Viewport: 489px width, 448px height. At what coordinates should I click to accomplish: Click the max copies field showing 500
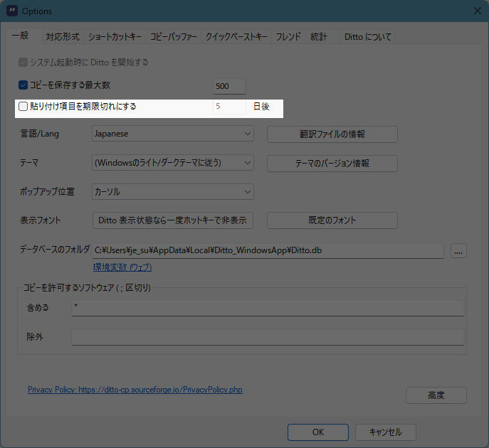click(229, 86)
